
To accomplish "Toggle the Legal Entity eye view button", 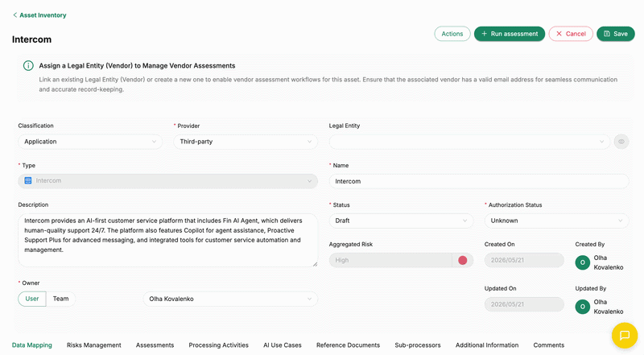I will (x=621, y=142).
